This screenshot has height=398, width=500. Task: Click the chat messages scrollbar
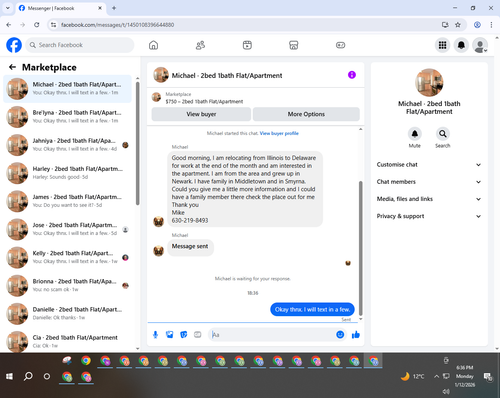click(360, 248)
